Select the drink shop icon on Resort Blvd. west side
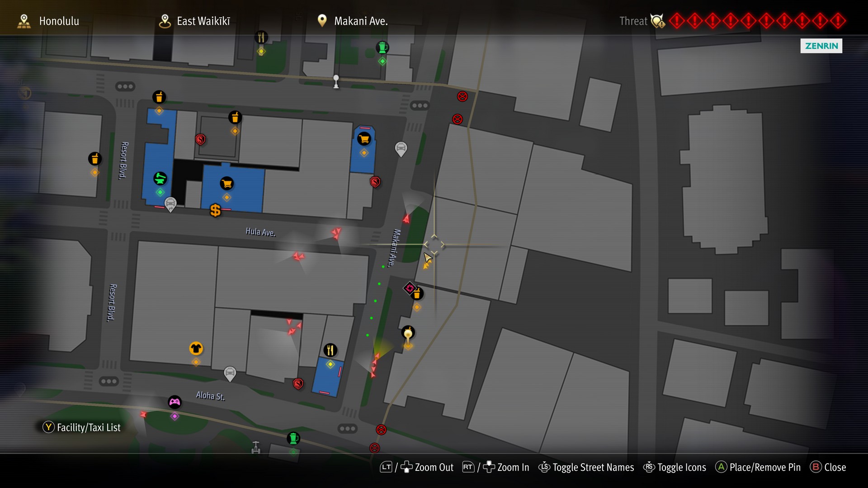 [94, 159]
